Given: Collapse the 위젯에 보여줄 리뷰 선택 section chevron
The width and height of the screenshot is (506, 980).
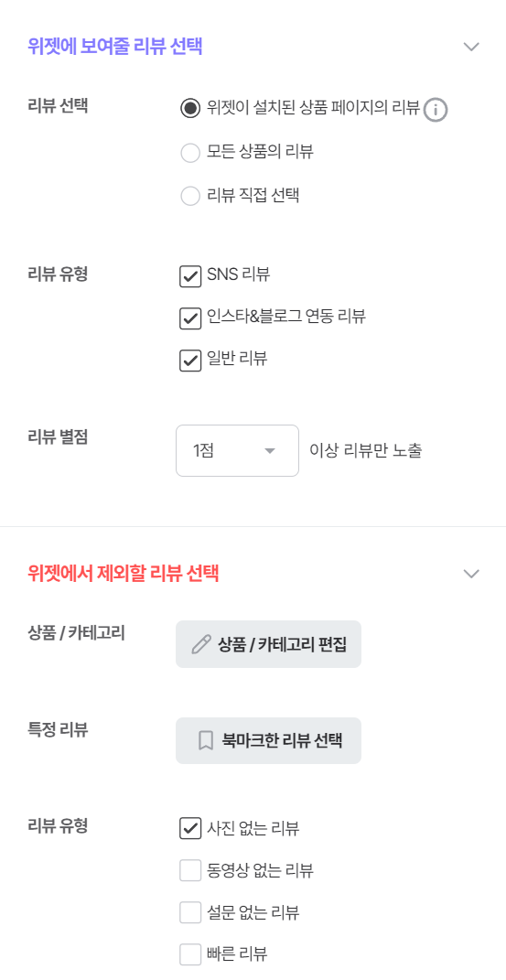Looking at the screenshot, I should click(x=471, y=47).
